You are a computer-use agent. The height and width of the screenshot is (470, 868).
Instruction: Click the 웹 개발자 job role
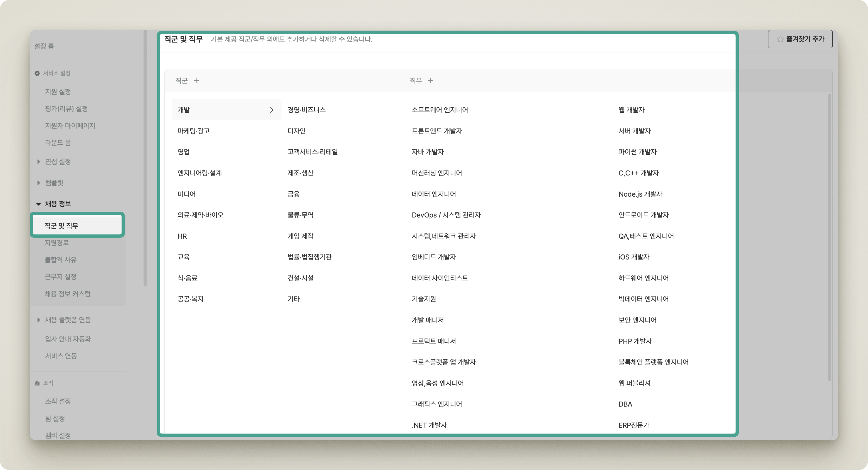tap(631, 110)
